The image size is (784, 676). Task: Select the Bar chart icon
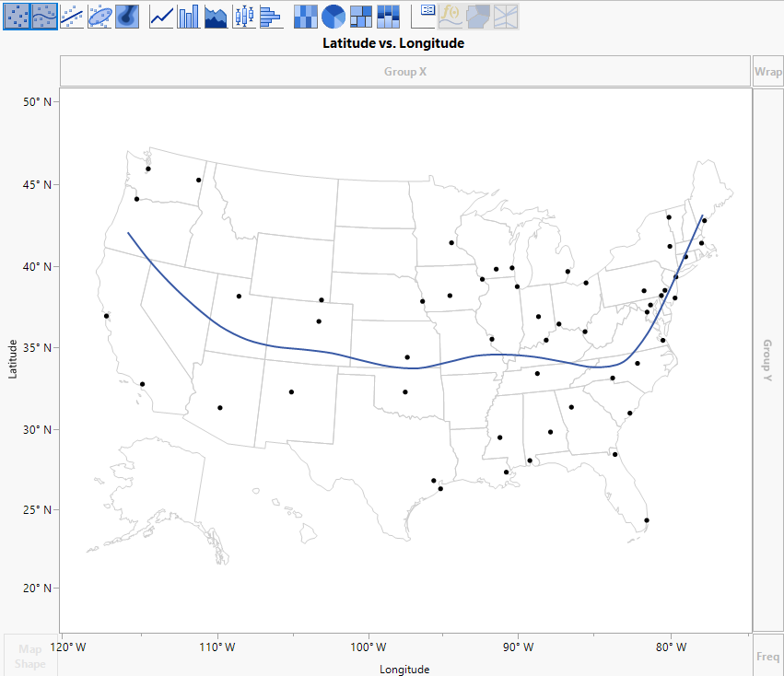[x=189, y=16]
